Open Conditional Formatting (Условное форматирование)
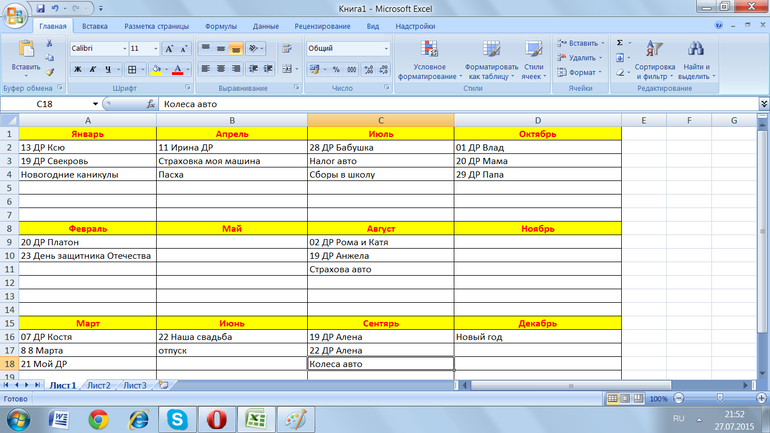Viewport: 770px width, 433px height. pos(430,61)
